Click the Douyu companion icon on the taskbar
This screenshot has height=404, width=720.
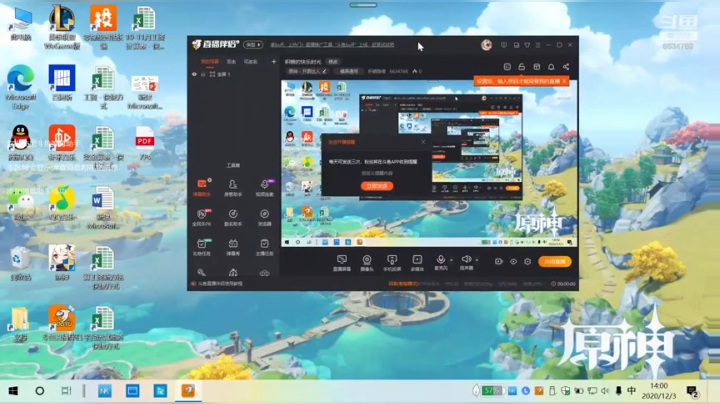[188, 391]
